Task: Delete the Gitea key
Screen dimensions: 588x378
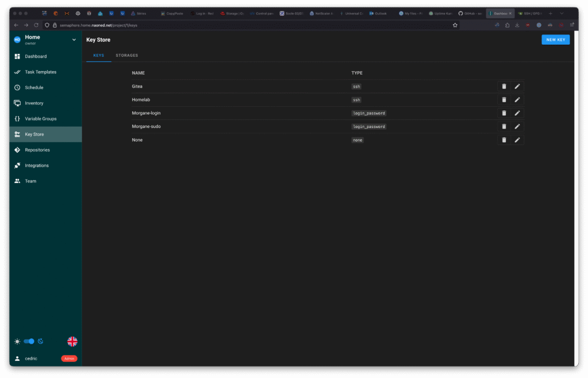Action: pos(504,87)
